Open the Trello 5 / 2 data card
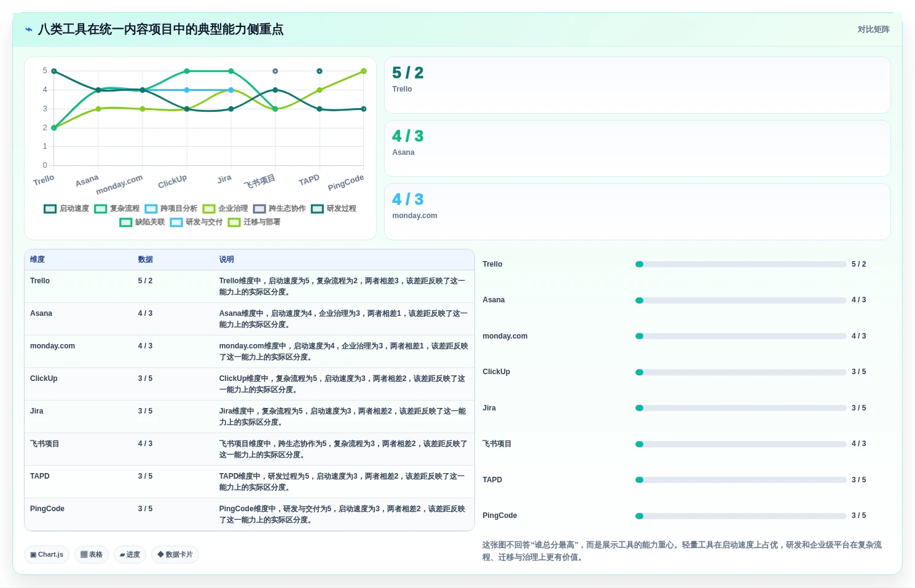Image resolution: width=915 pixels, height=588 pixels. 637,85
